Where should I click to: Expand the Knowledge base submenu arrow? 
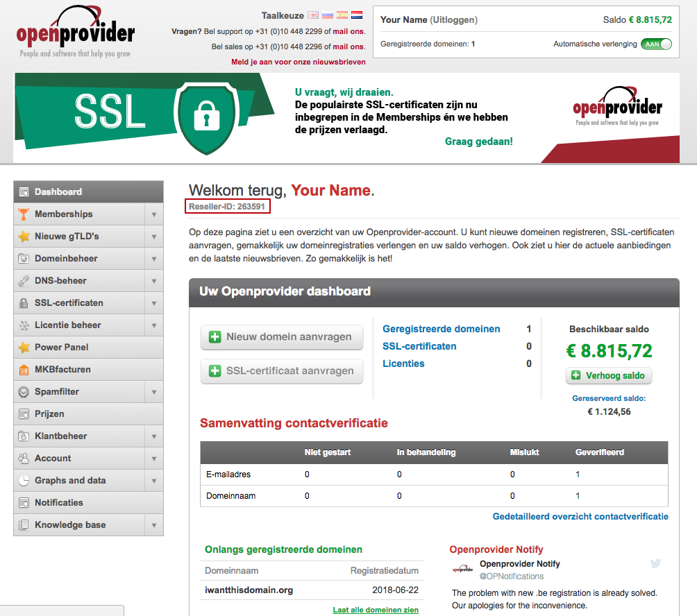tap(154, 525)
